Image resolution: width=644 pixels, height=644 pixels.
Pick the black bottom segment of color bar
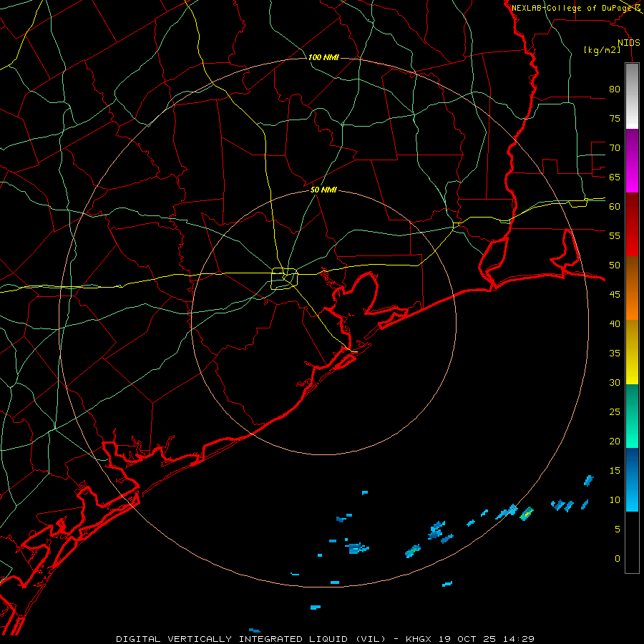(x=632, y=542)
